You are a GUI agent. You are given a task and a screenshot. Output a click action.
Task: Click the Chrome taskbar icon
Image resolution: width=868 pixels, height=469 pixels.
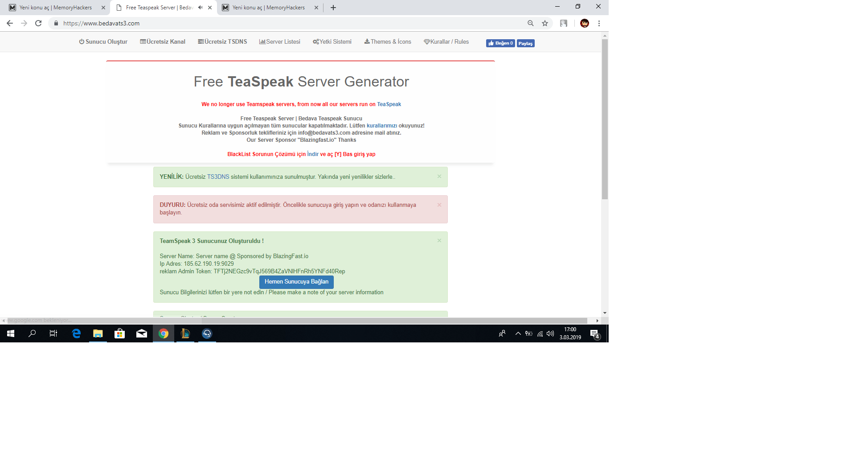tap(164, 333)
